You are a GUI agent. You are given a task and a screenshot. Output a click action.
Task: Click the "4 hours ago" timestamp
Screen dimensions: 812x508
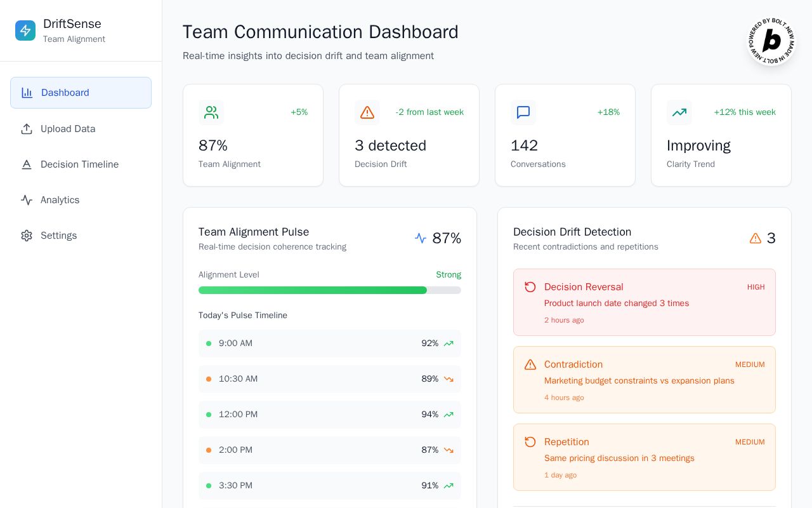point(564,398)
